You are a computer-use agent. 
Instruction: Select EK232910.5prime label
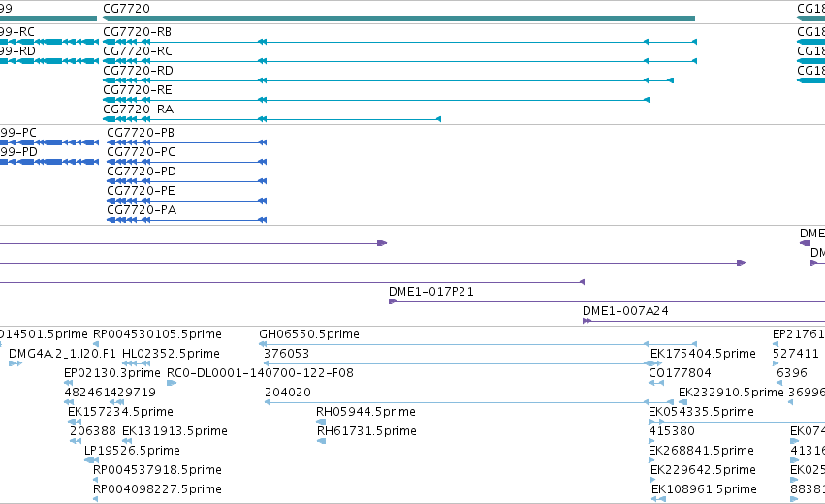tap(731, 393)
